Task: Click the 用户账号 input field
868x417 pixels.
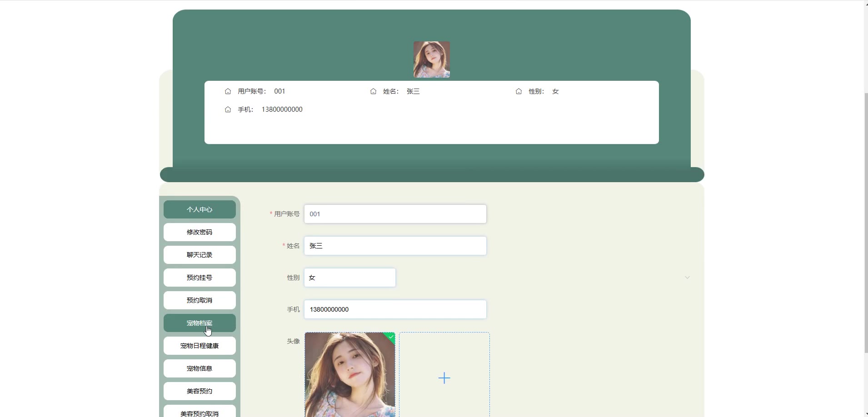Action: (395, 214)
